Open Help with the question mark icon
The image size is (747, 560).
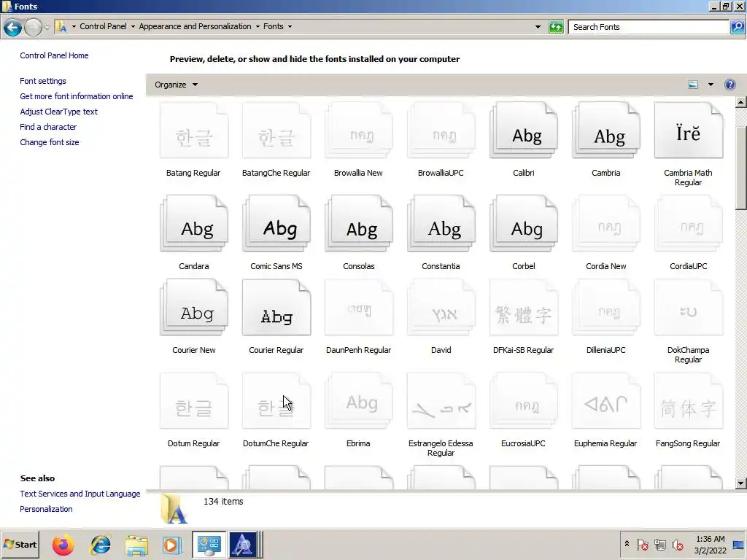[x=729, y=85]
